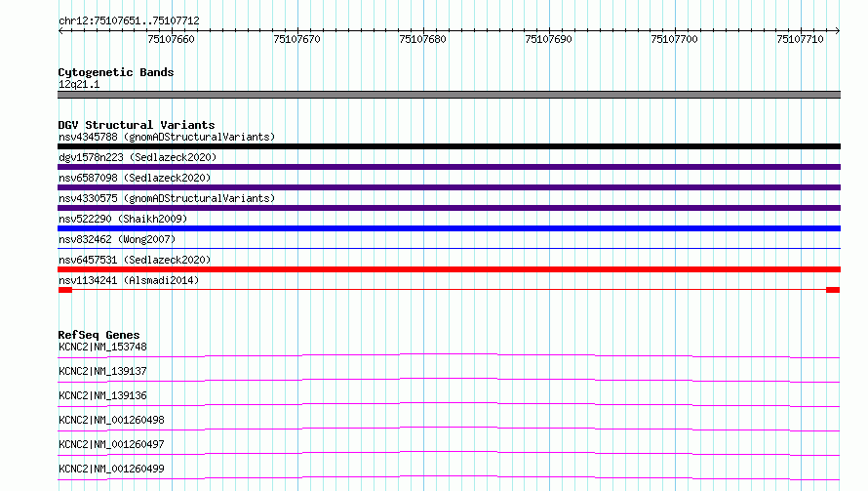The height and width of the screenshot is (491, 868).
Task: Click the chr12:75107651..75107712 region label
Action: click(129, 20)
